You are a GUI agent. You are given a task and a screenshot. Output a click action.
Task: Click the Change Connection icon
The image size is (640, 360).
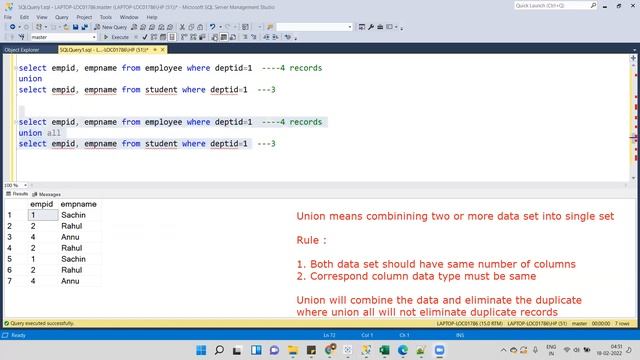22,37
